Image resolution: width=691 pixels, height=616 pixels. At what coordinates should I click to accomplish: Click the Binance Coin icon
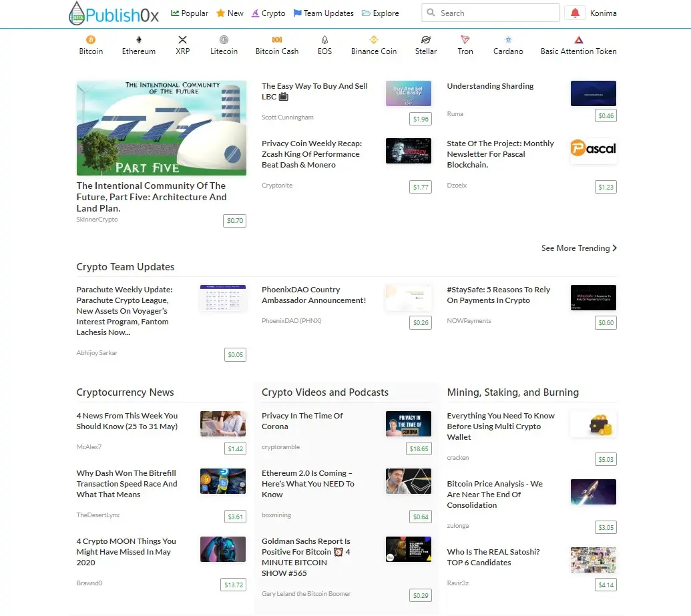tap(374, 39)
